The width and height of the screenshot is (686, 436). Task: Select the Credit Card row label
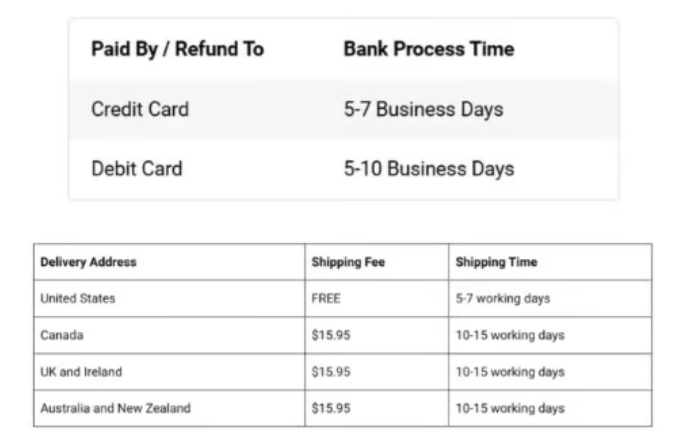pyautogui.click(x=139, y=109)
